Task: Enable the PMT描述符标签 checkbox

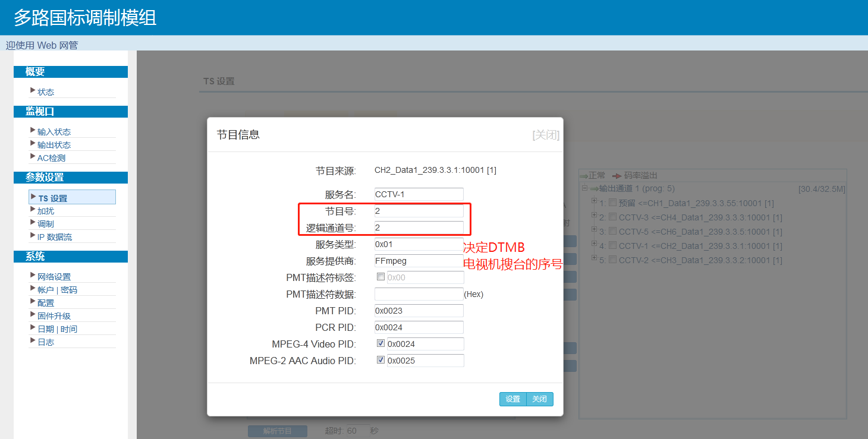Action: click(380, 277)
